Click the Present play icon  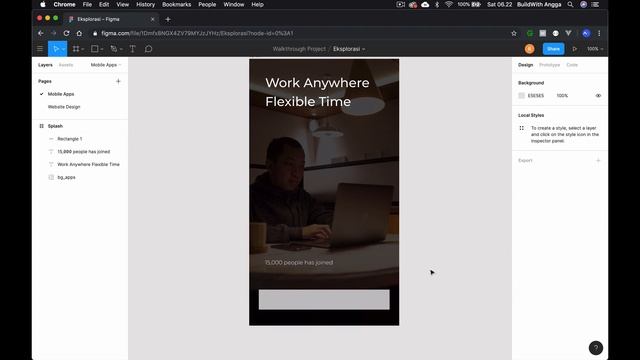(575, 49)
